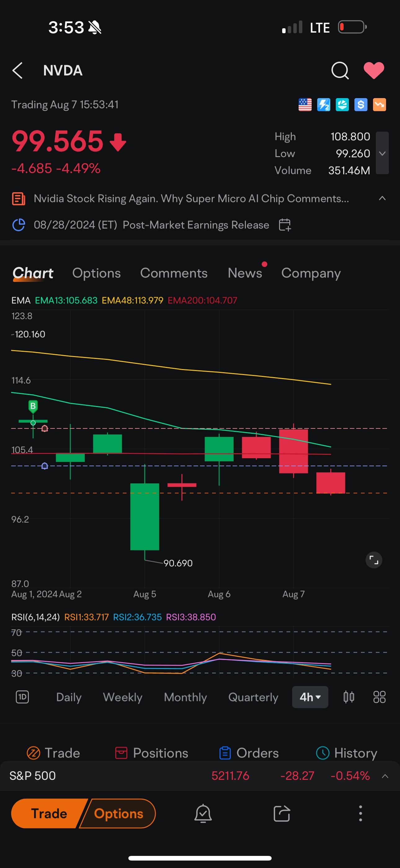Open the candlestick chart style icon
The width and height of the screenshot is (400, 868).
(x=349, y=697)
